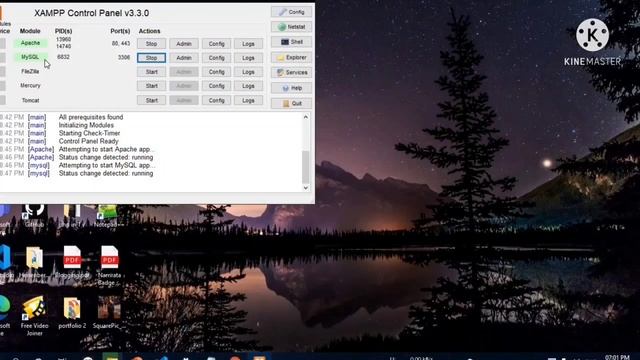
Task: View Apache Logs
Action: coord(248,44)
